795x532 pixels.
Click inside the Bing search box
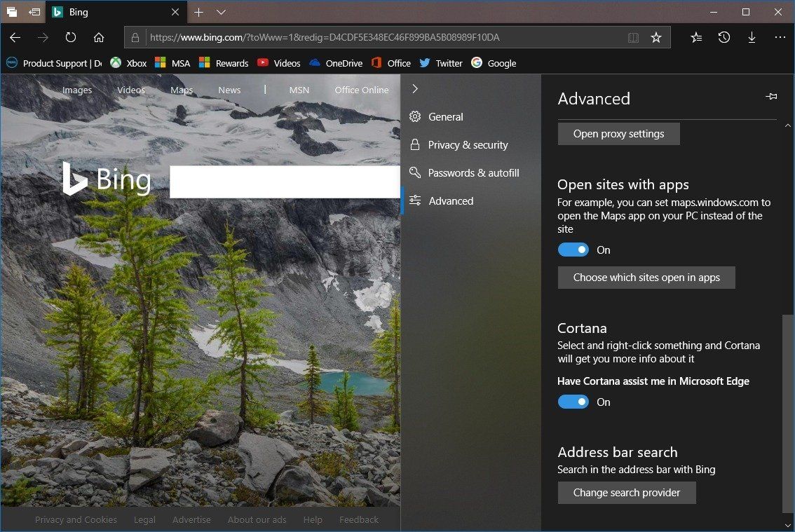coord(284,182)
